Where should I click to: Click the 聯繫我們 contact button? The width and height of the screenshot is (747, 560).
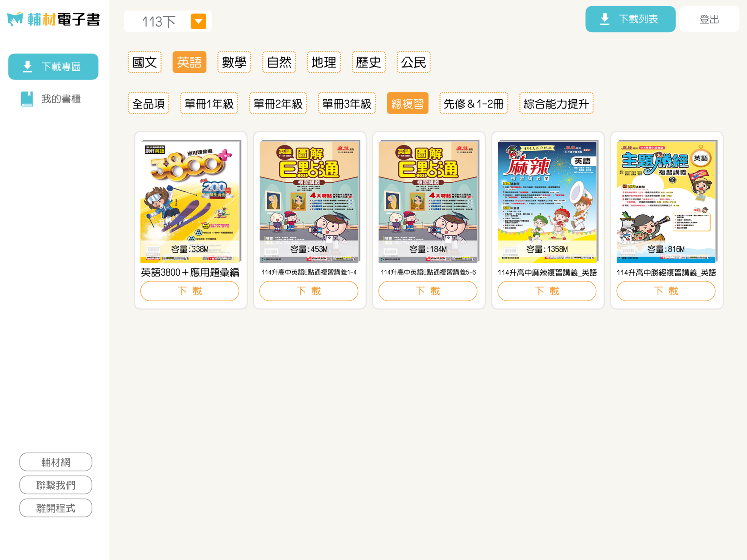pos(56,485)
